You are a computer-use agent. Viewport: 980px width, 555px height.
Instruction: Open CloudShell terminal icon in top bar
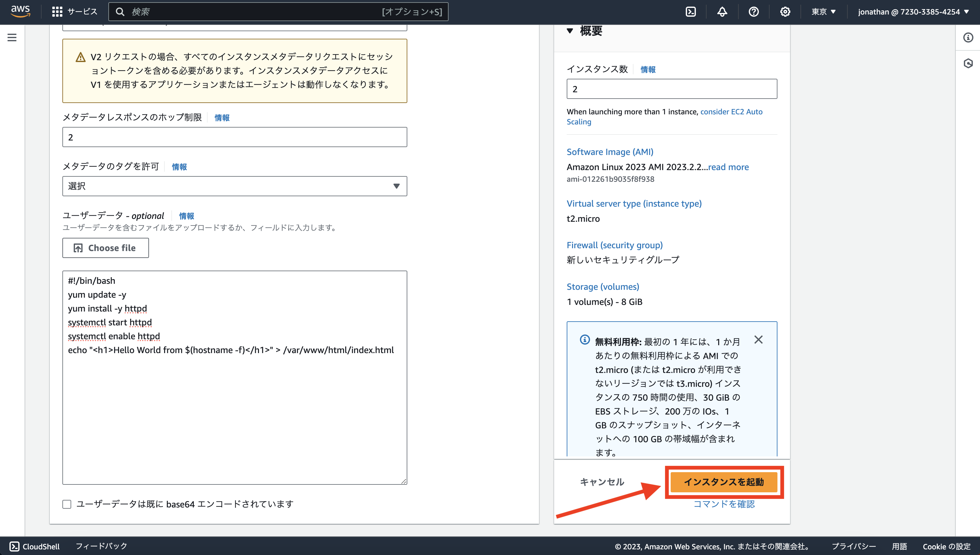click(691, 11)
